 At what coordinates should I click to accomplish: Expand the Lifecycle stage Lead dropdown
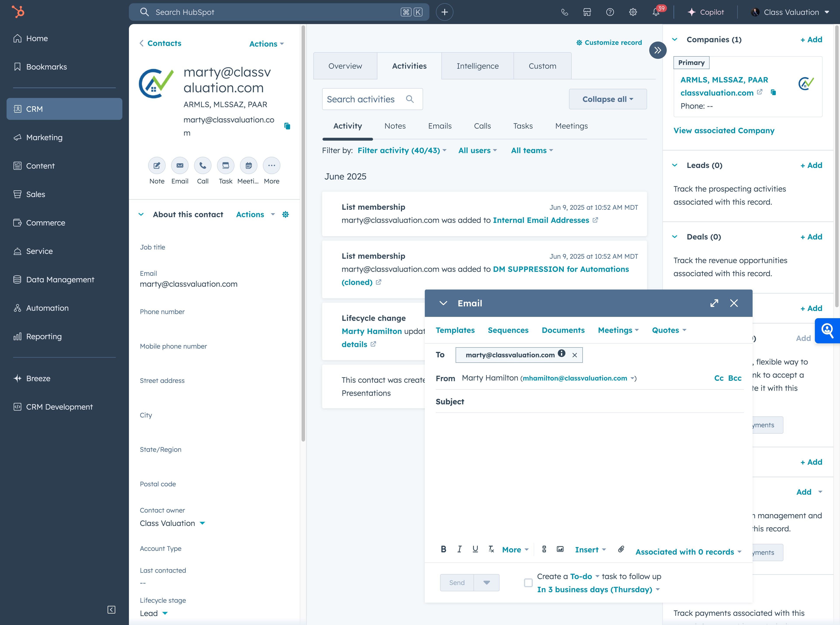tap(165, 613)
